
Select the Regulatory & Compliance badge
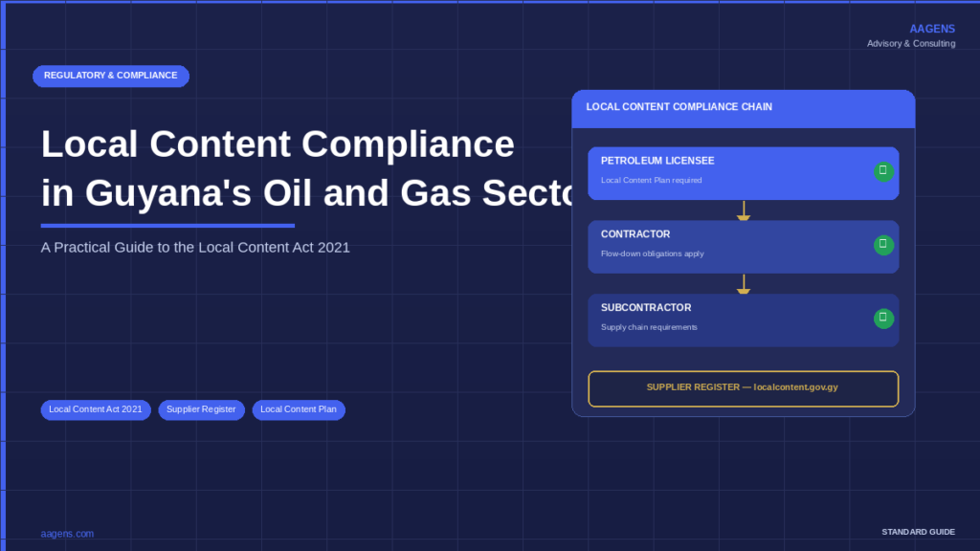pos(111,76)
